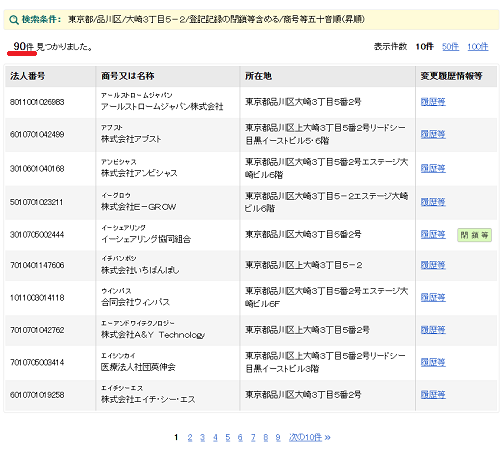This screenshot has height=449, width=500.
Task: Click the 90件 results count text
Action: point(24,46)
